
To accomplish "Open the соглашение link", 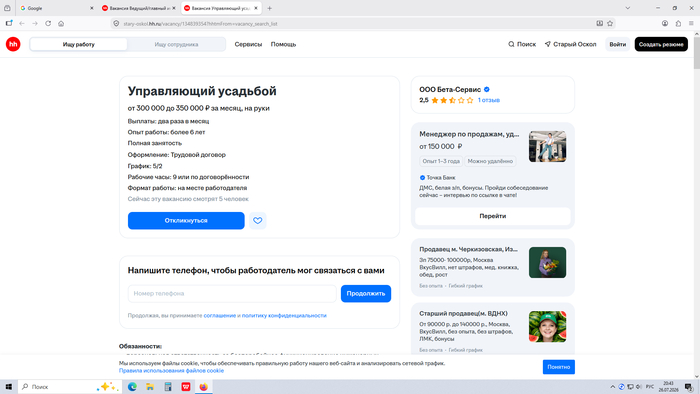I will [220, 315].
